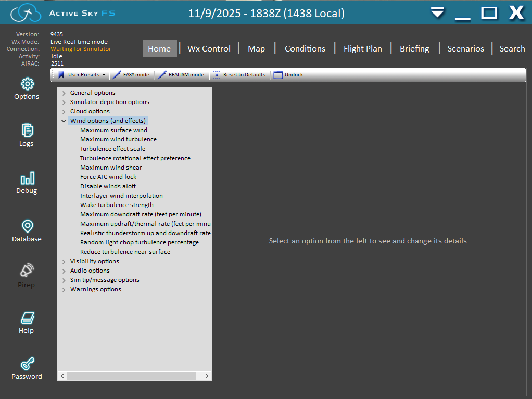Open the Debug bar chart icon
532x399 pixels.
click(x=27, y=178)
